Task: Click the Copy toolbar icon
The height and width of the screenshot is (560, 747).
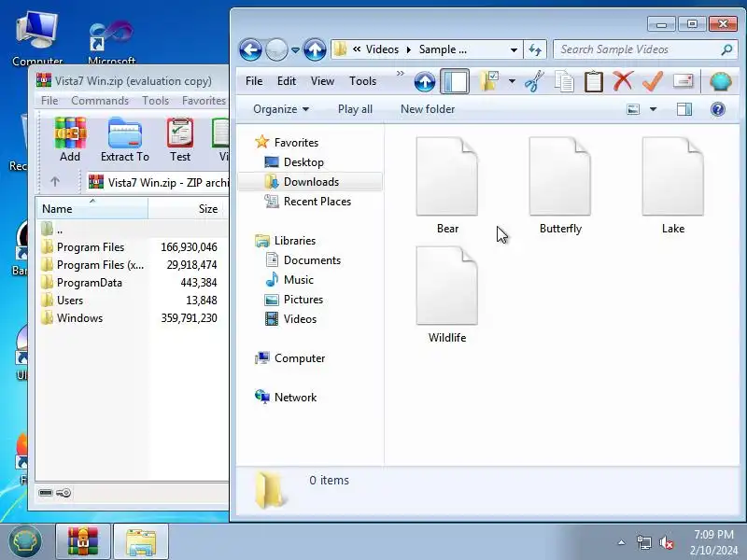Action: pos(564,82)
